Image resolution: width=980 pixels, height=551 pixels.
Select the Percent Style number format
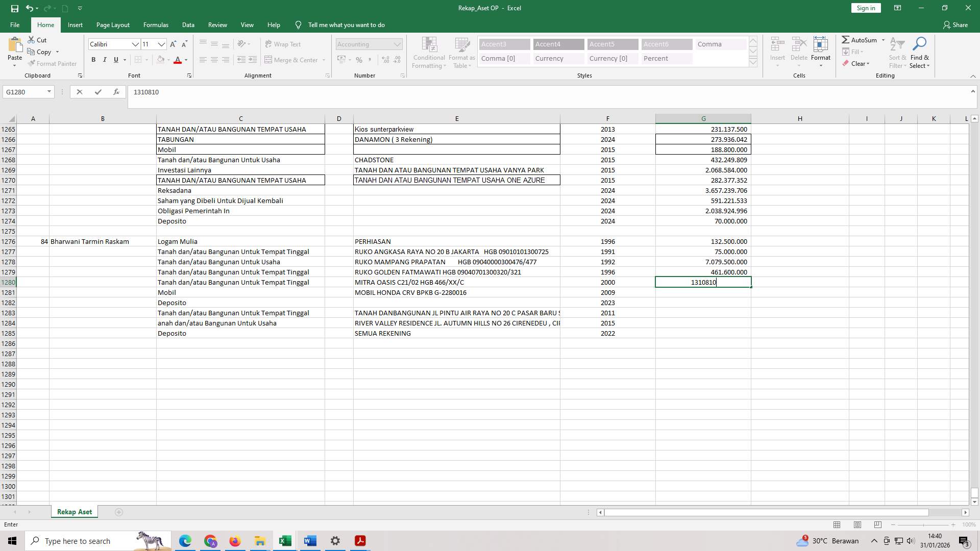tap(359, 60)
